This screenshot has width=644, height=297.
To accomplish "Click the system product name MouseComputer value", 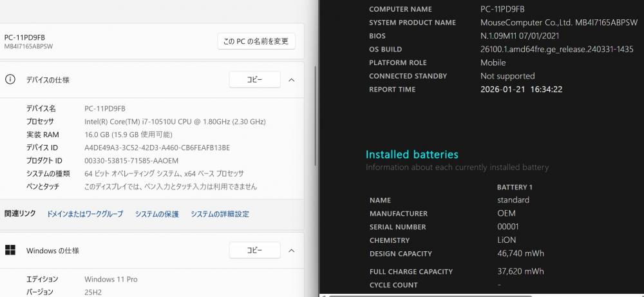I will pos(559,23).
